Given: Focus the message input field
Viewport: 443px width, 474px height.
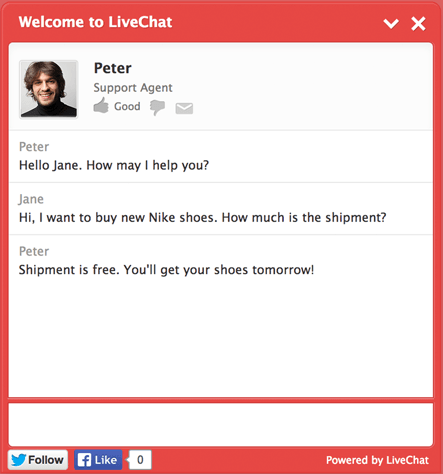Looking at the screenshot, I should tap(221, 424).
